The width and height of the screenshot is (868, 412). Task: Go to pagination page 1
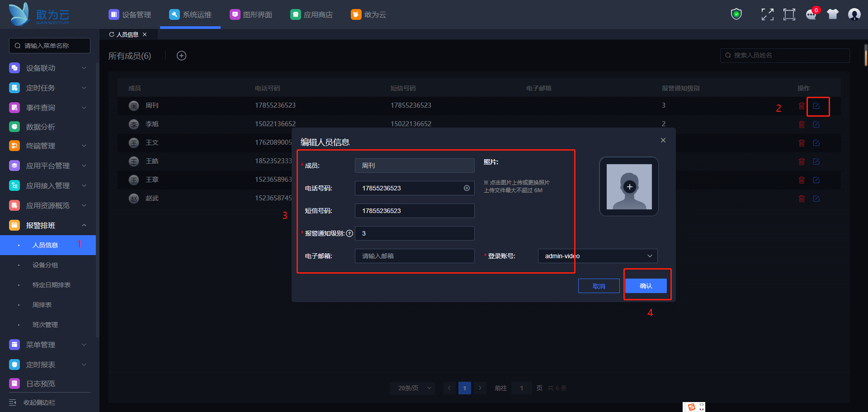[x=465, y=388]
